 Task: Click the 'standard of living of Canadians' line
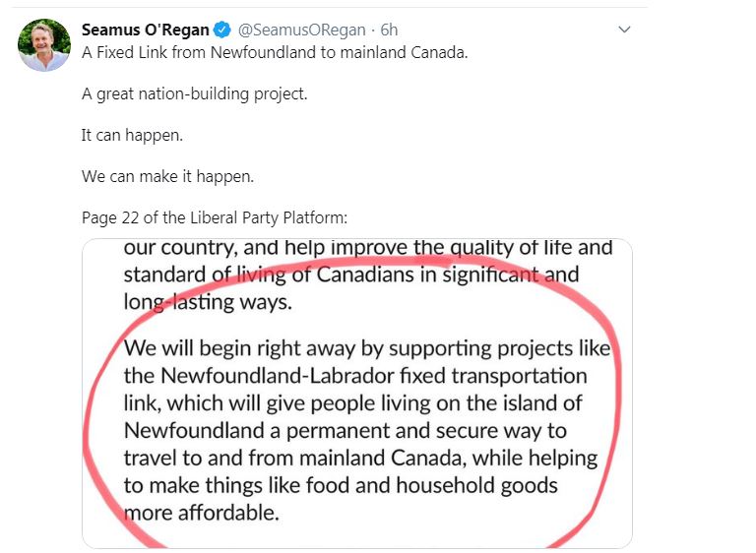click(351, 275)
